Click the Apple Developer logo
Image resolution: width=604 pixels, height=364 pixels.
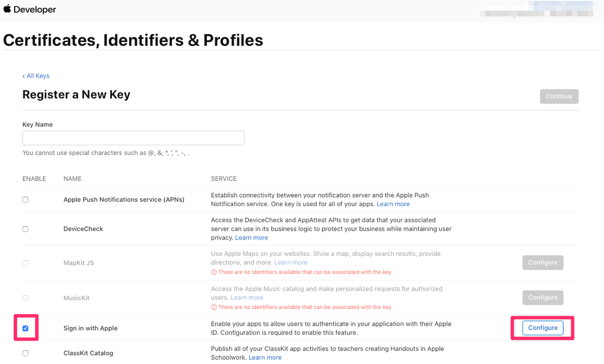pos(30,10)
